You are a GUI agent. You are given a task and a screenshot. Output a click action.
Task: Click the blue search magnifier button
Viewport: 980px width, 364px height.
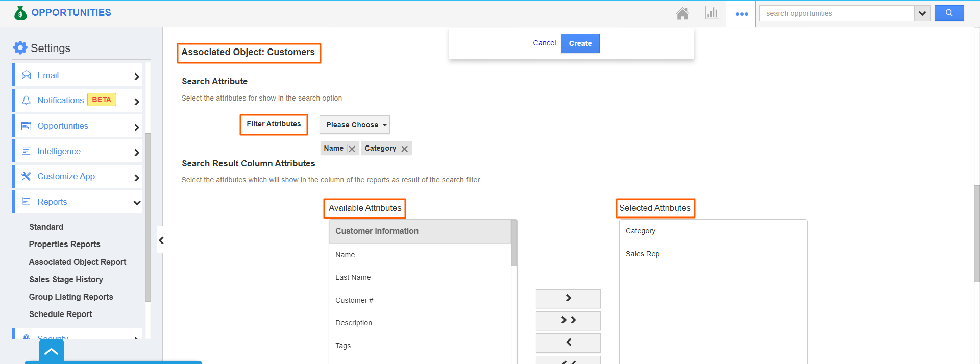click(x=949, y=13)
